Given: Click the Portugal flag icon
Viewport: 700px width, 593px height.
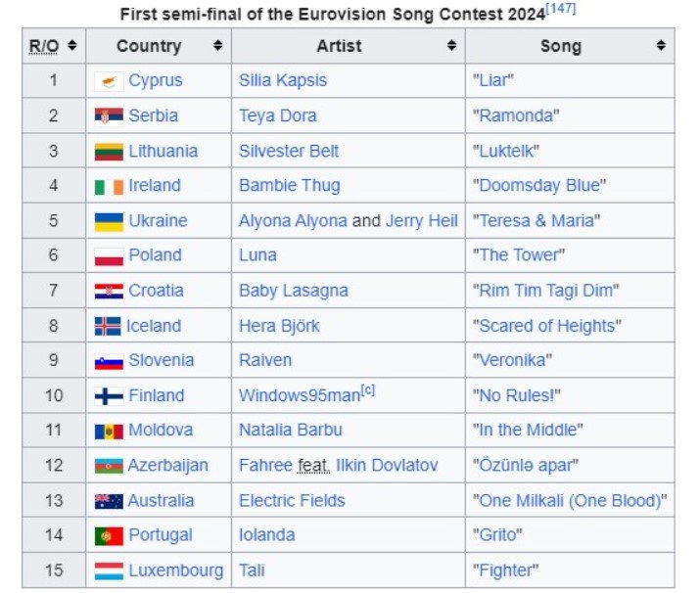Looking at the screenshot, I should pyautogui.click(x=109, y=536).
